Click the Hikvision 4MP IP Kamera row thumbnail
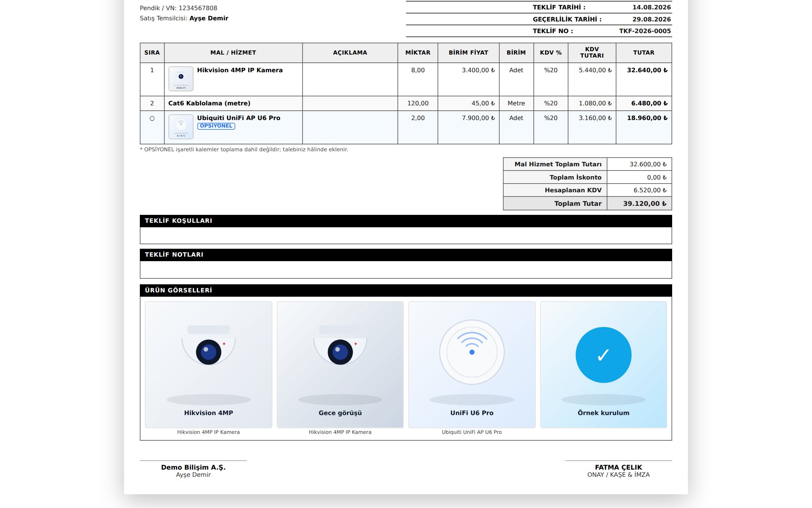812x508 pixels. click(x=181, y=79)
